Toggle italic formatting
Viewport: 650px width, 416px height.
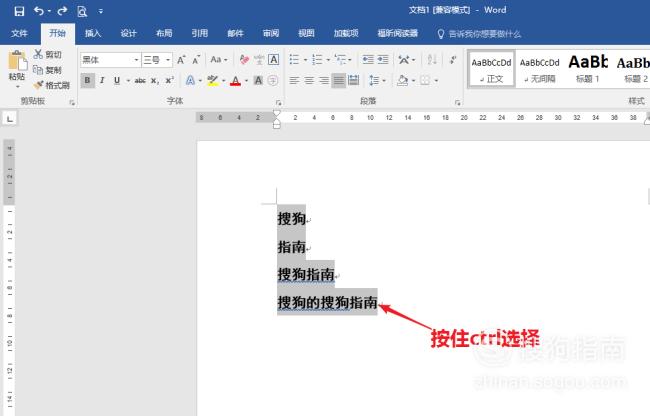tap(102, 80)
